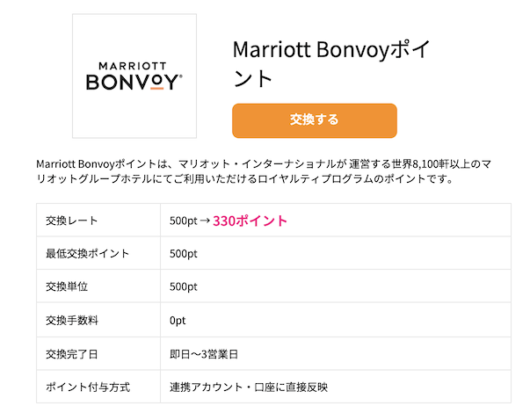Click the Marriott Bonvoy logo image
The image size is (530, 420).
(134, 76)
